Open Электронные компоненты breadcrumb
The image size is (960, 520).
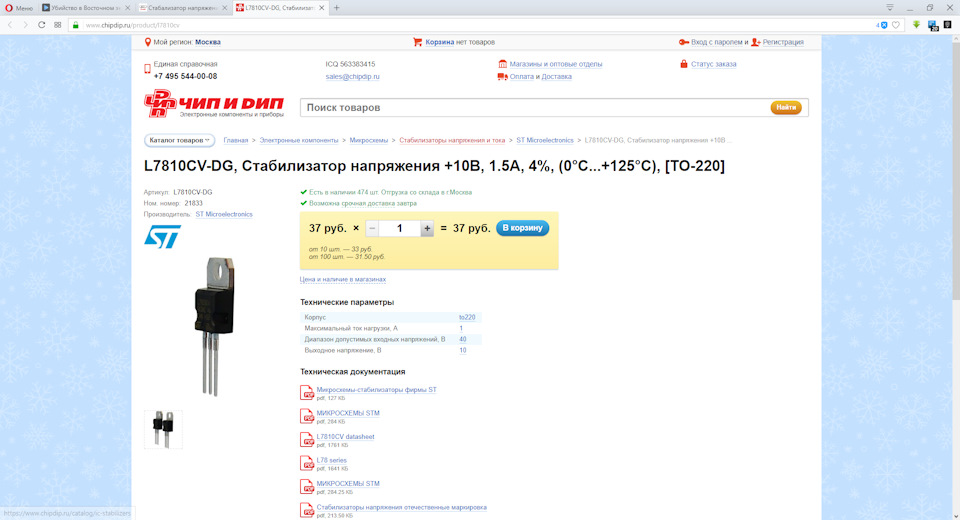pos(299,140)
